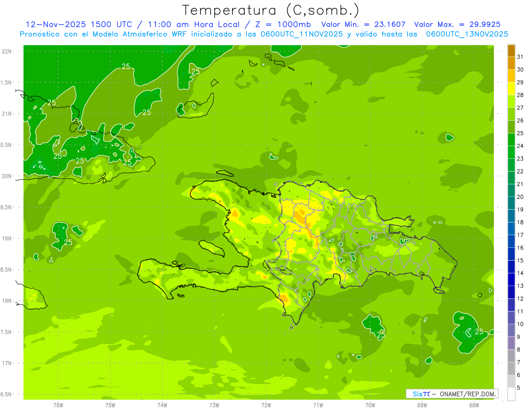The width and height of the screenshot is (532, 411).
Task: Click the yellow legend band between 28 and 29
Action: [x=511, y=89]
